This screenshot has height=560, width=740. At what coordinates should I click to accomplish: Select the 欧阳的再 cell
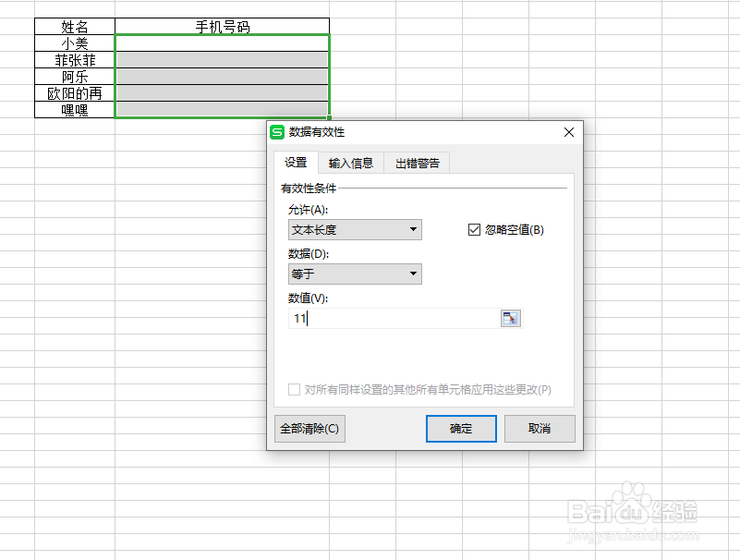pos(74,93)
